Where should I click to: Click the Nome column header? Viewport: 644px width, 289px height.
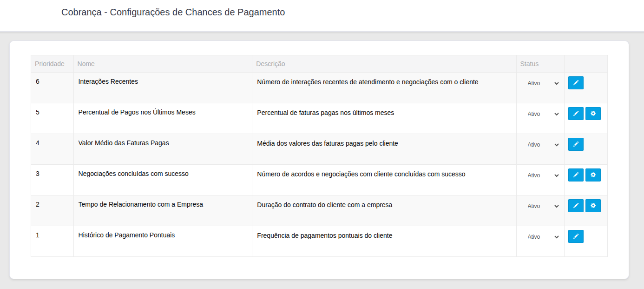click(86, 64)
